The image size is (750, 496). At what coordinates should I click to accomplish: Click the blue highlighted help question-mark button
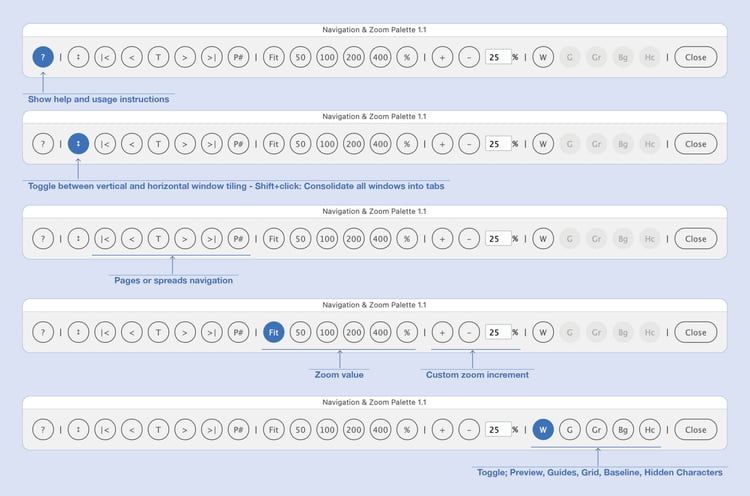(x=43, y=57)
